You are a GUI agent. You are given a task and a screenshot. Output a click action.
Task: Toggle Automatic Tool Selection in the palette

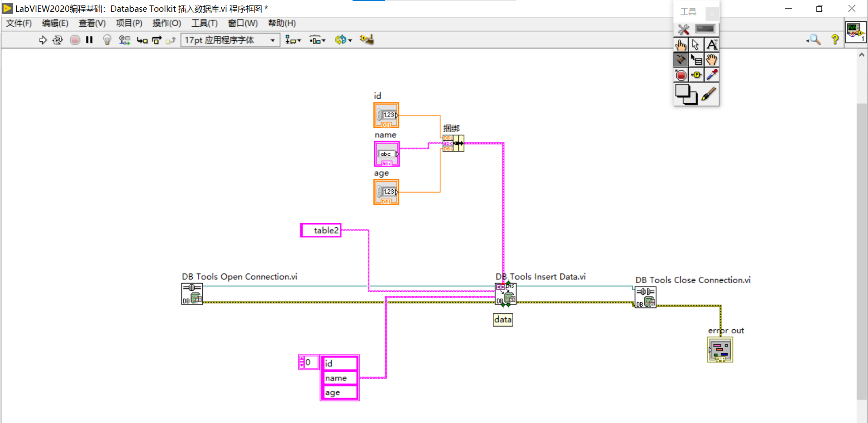coord(683,29)
